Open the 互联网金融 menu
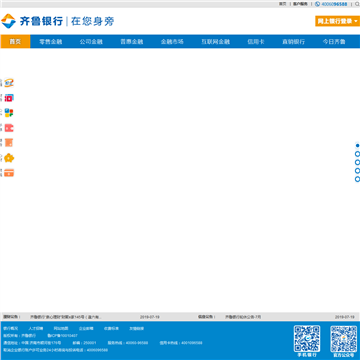The image size is (360, 360). click(216, 42)
